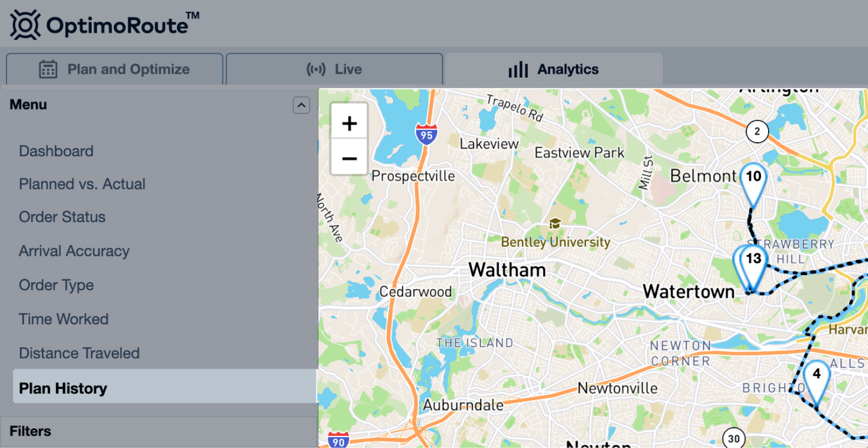Zoom out on the map
Image resolution: width=868 pixels, height=448 pixels.
pos(349,158)
